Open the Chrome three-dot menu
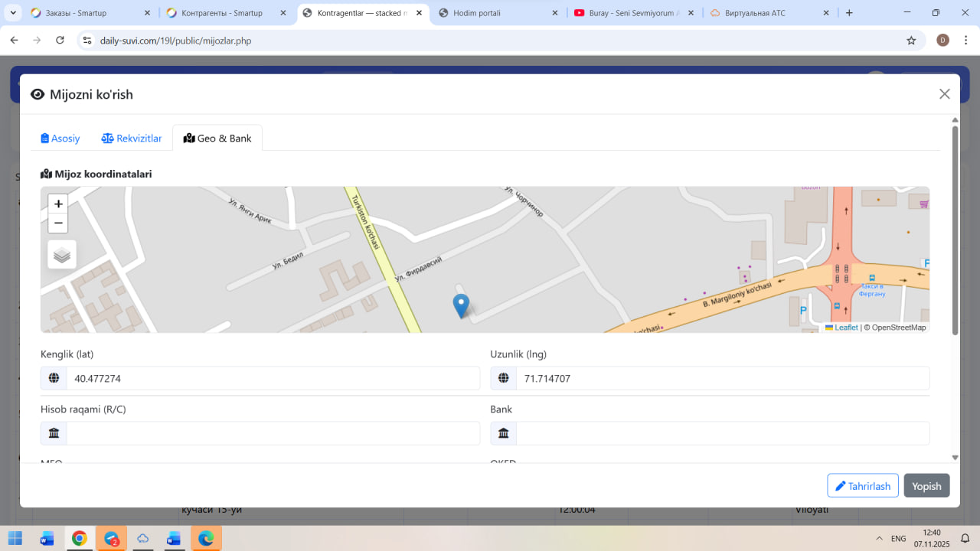This screenshot has width=980, height=551. tap(965, 41)
